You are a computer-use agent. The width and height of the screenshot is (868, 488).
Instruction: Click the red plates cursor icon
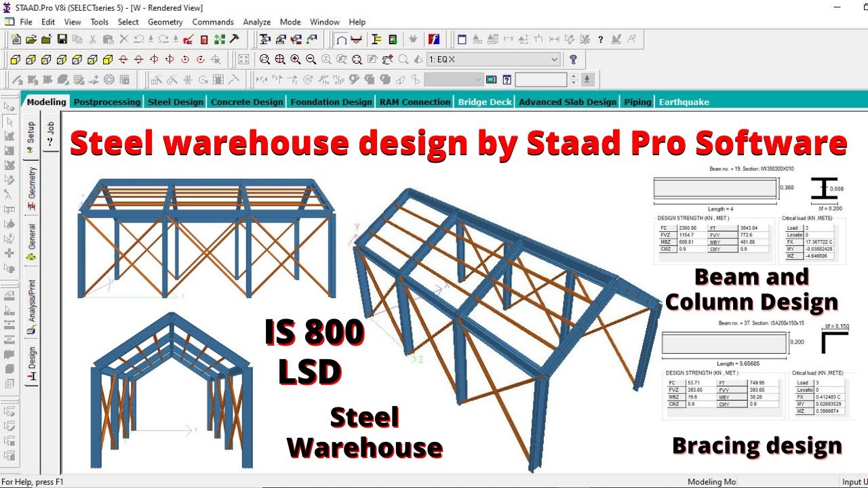click(x=357, y=39)
